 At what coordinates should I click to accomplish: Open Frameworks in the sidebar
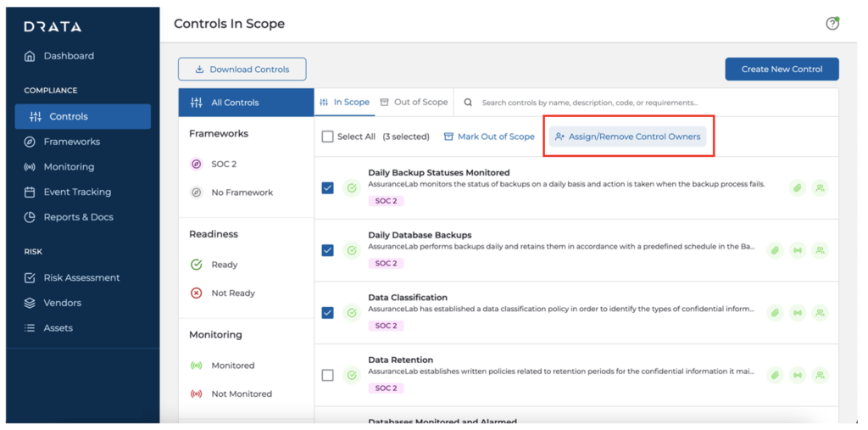pos(71,142)
